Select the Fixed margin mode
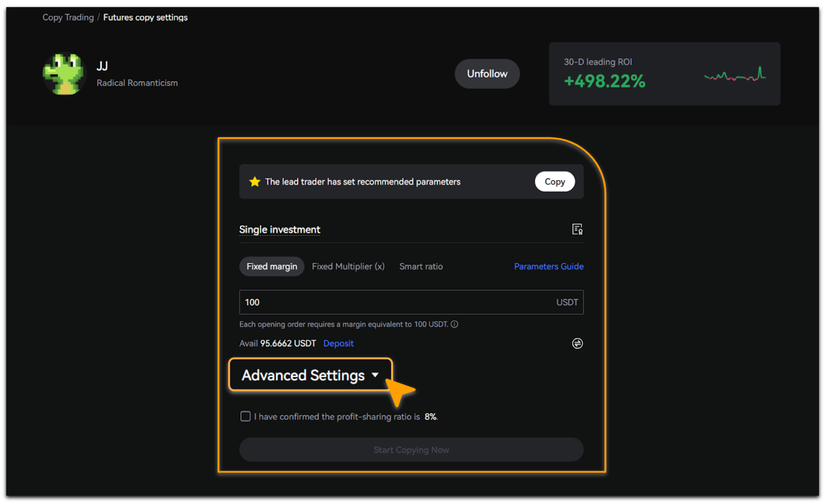 pyautogui.click(x=271, y=267)
